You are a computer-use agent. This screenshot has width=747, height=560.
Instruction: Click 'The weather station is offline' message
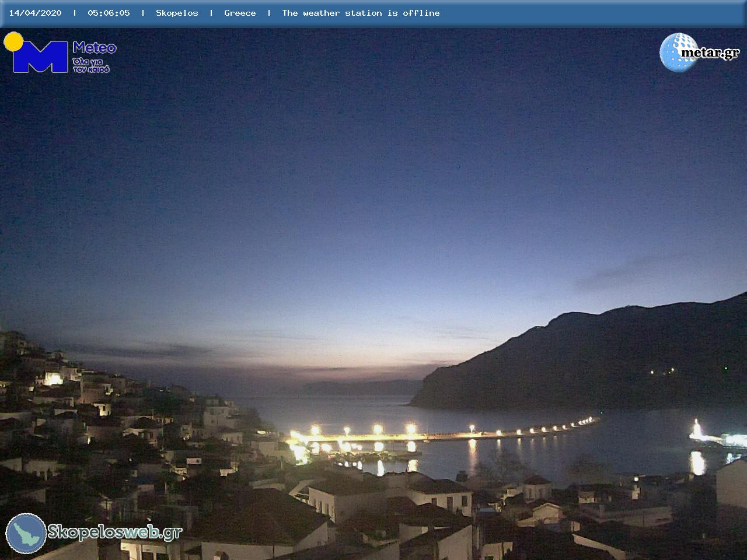pos(361,13)
